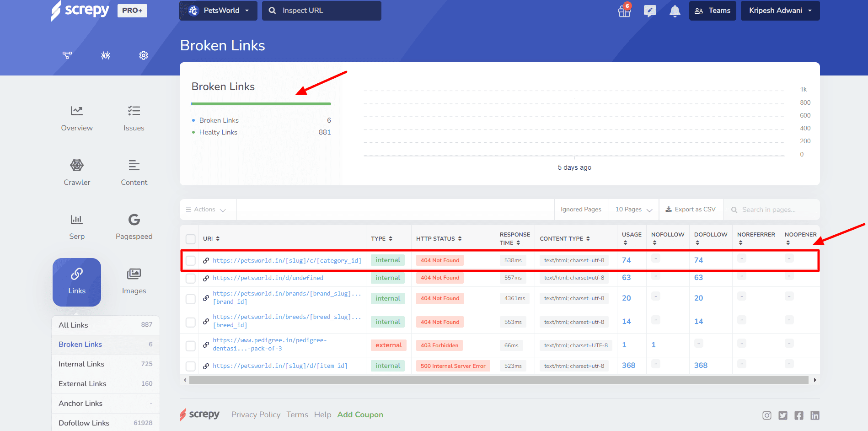Click Export as CSV button
The height and width of the screenshot is (431, 868).
[x=691, y=210]
